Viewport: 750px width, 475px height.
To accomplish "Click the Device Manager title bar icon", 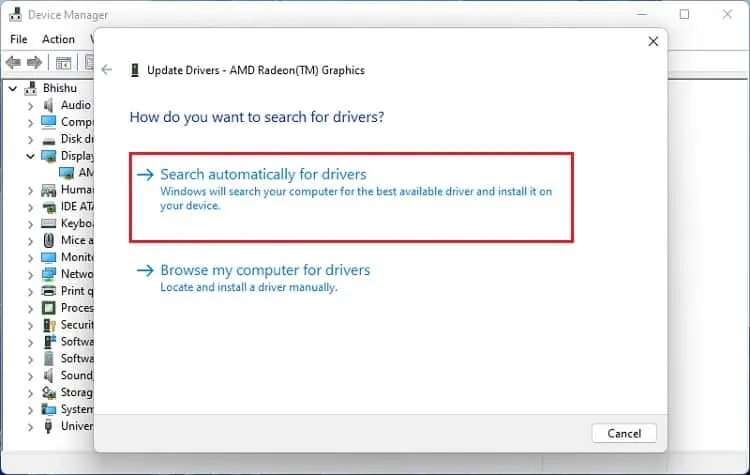I will tap(15, 15).
